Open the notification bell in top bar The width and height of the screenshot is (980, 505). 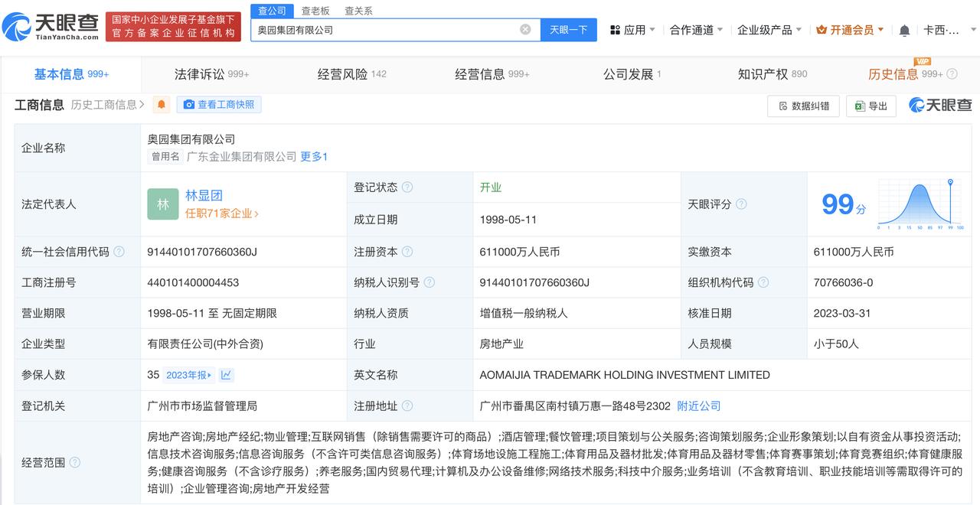pyautogui.click(x=904, y=30)
